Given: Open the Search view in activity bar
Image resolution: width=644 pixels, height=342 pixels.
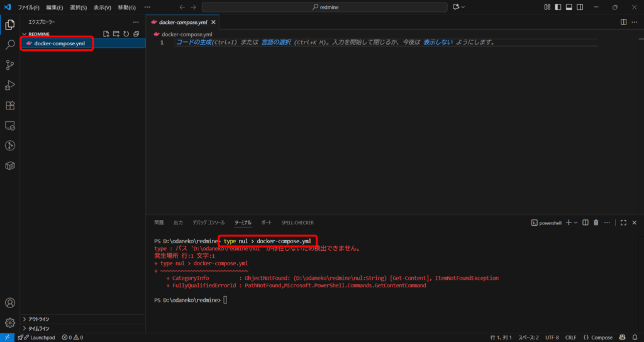Looking at the screenshot, I should coord(10,45).
